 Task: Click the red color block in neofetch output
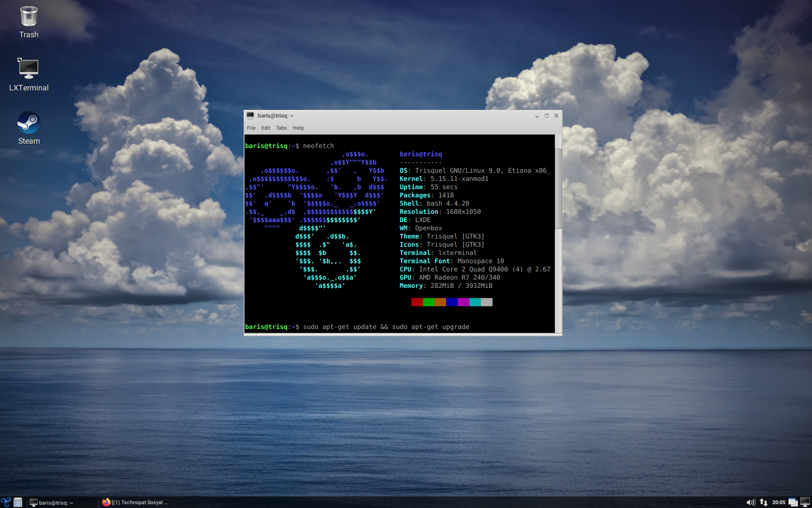click(417, 302)
